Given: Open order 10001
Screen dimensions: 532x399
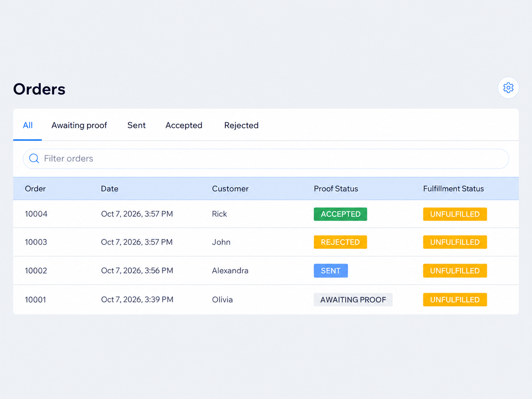Looking at the screenshot, I should click(x=36, y=299).
